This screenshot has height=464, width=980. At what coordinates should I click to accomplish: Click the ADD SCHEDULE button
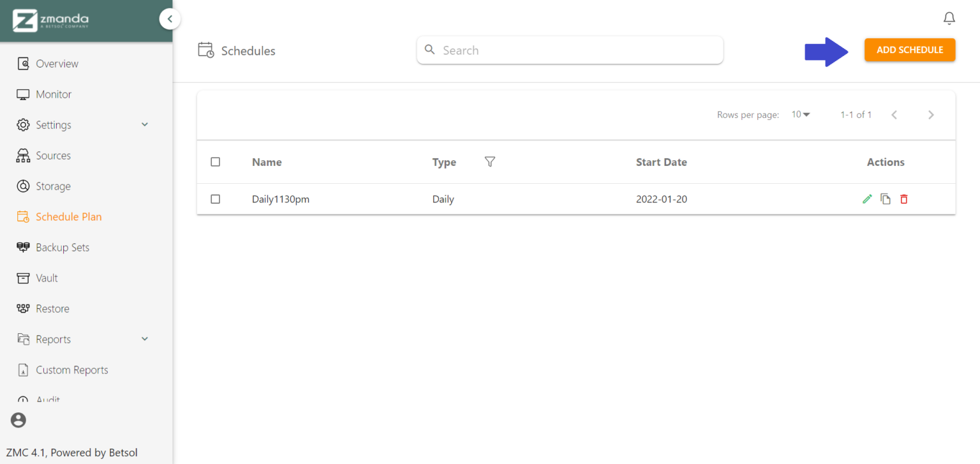(910, 49)
